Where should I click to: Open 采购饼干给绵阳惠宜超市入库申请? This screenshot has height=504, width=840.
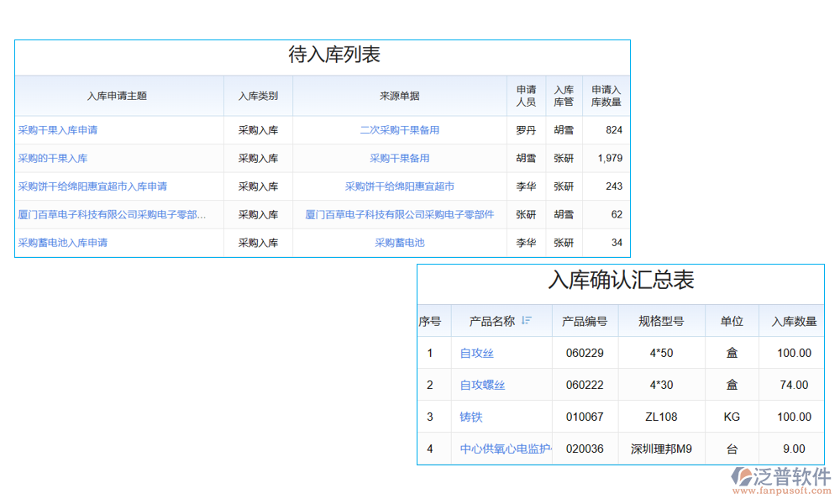(x=92, y=186)
